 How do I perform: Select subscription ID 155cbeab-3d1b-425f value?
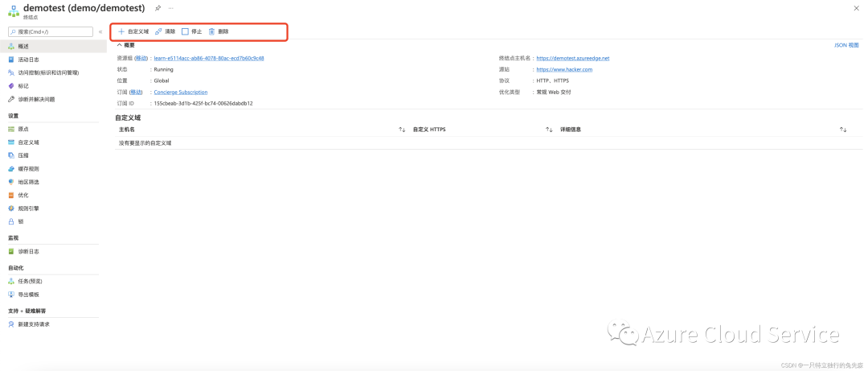tap(203, 103)
